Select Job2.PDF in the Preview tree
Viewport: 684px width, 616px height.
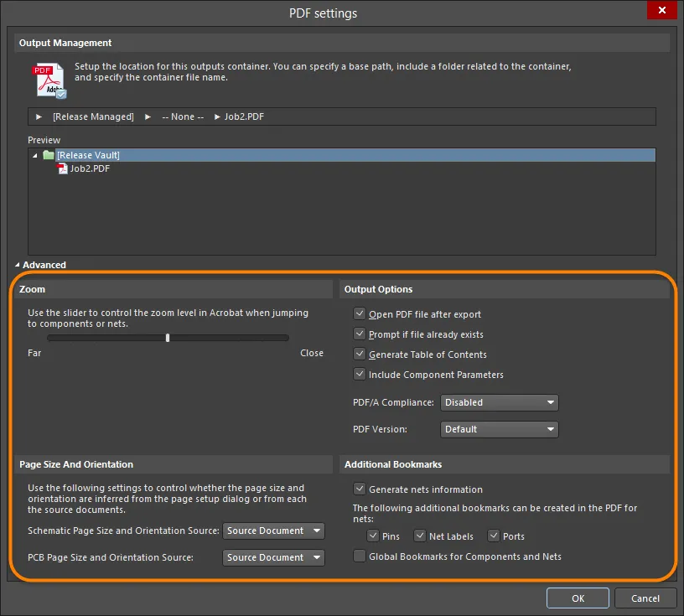pyautogui.click(x=90, y=168)
